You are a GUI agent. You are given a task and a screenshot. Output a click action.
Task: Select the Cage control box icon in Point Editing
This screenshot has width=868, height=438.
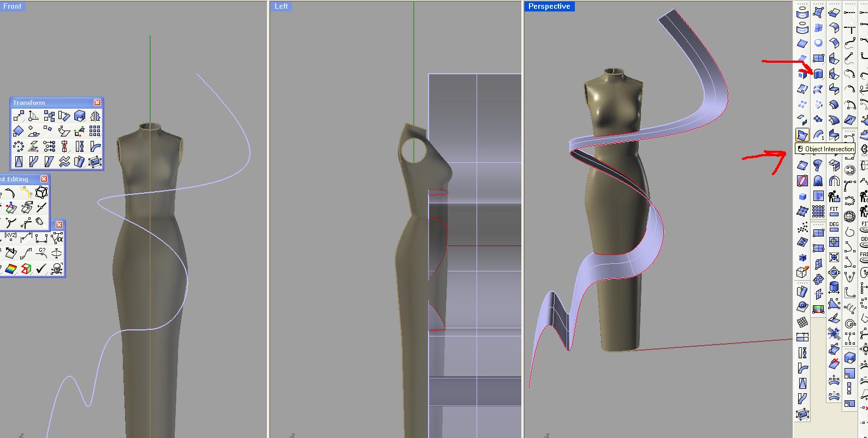[41, 192]
